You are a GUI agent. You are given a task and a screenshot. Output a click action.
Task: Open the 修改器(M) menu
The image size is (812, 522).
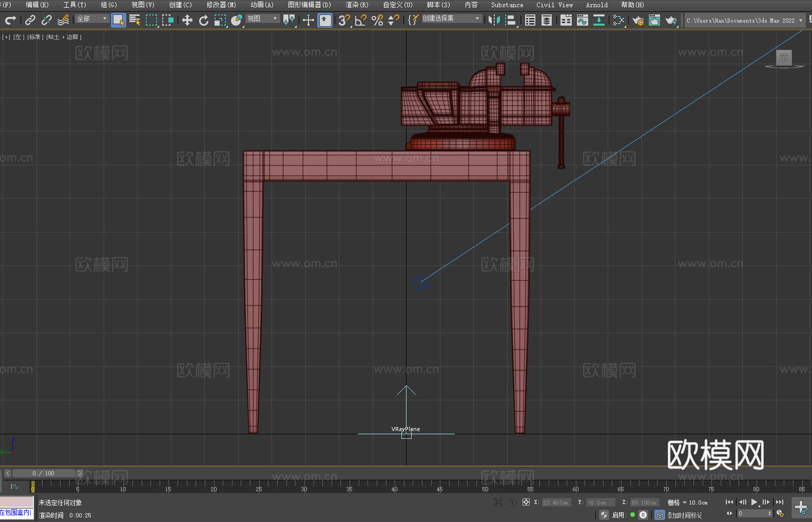[x=221, y=5]
